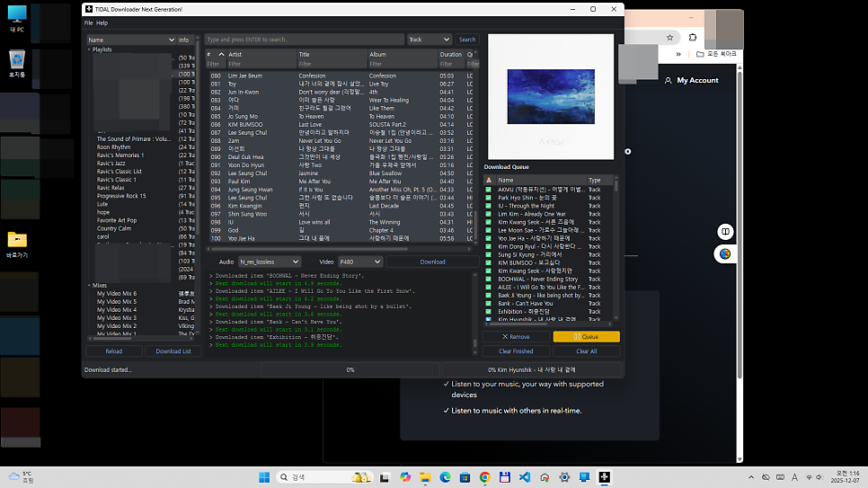Click the Clear Finished button
The width and height of the screenshot is (868, 488).
(x=516, y=351)
